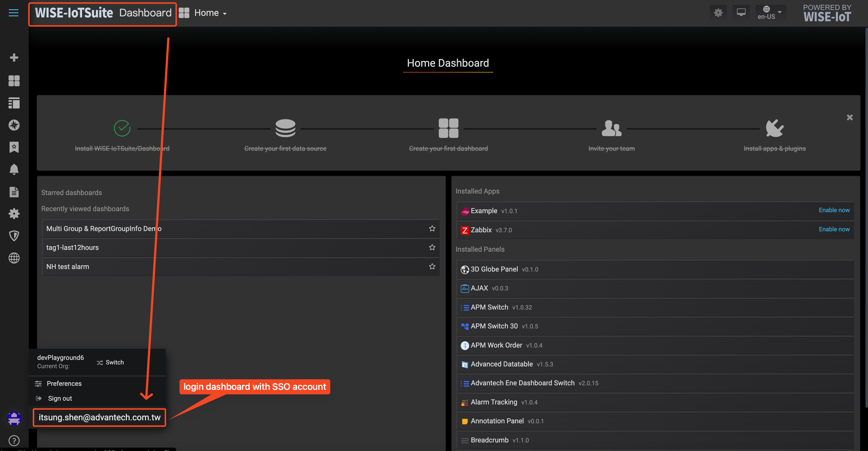Click the Help question mark icon

[x=14, y=441]
